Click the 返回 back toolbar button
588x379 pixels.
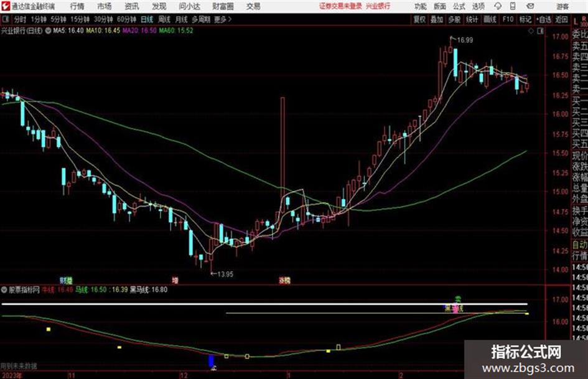(561, 19)
